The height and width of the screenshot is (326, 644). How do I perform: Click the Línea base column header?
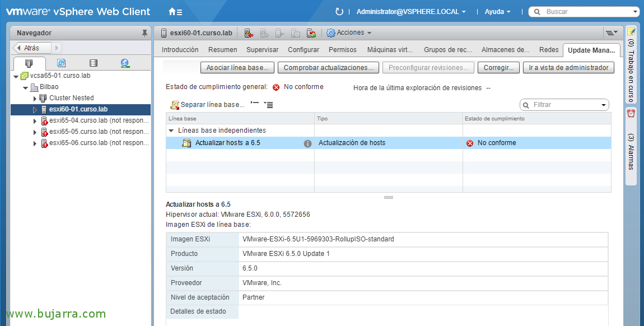[240, 119]
